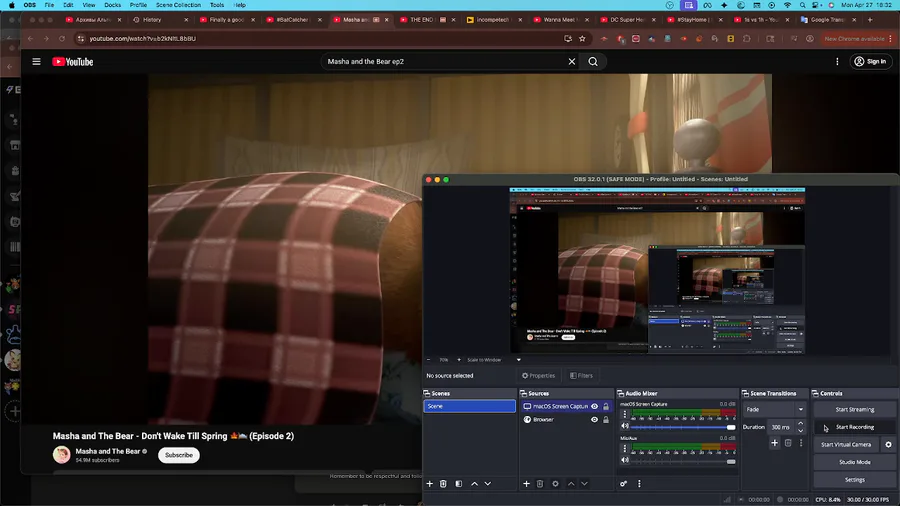Click Start Recording button
The height and width of the screenshot is (506, 900).
[855, 427]
